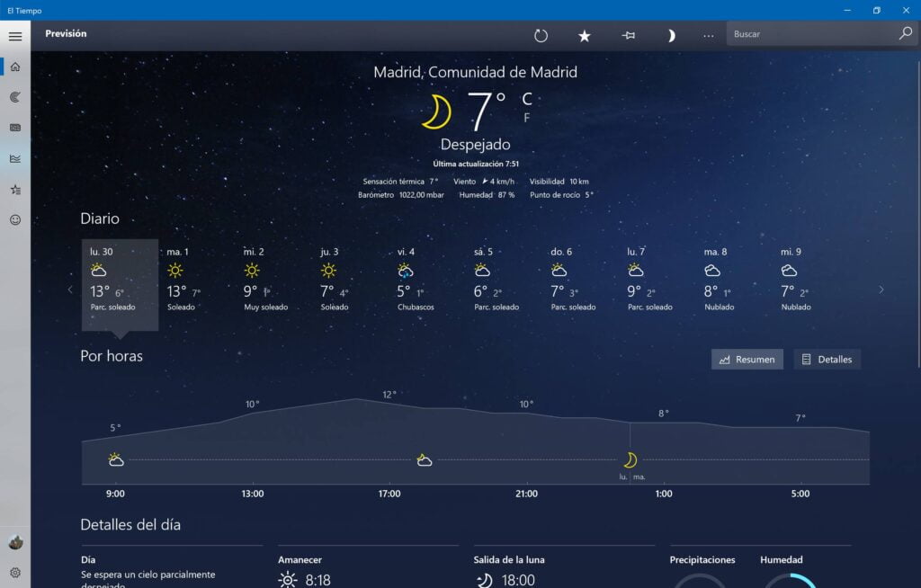Refresh the weather forecast data
Image resolution: width=921 pixels, height=588 pixels.
point(541,35)
